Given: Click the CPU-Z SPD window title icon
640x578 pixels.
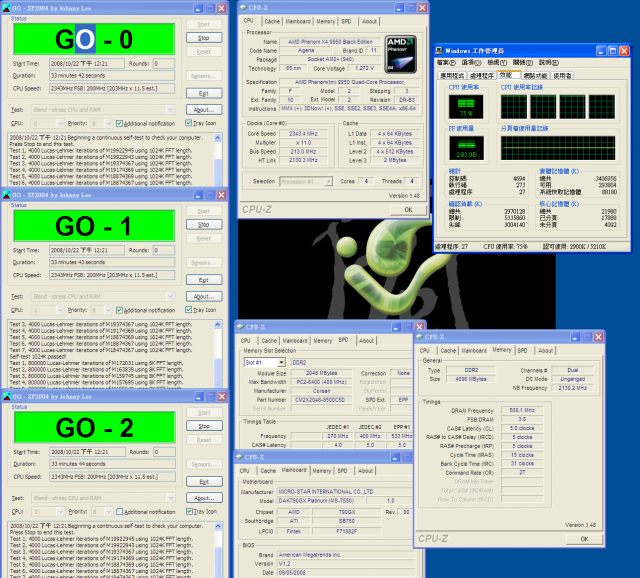Looking at the screenshot, I should pos(240,327).
